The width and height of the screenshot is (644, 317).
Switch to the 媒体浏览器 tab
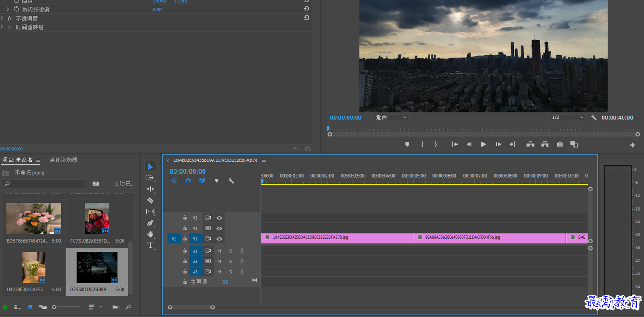point(63,160)
